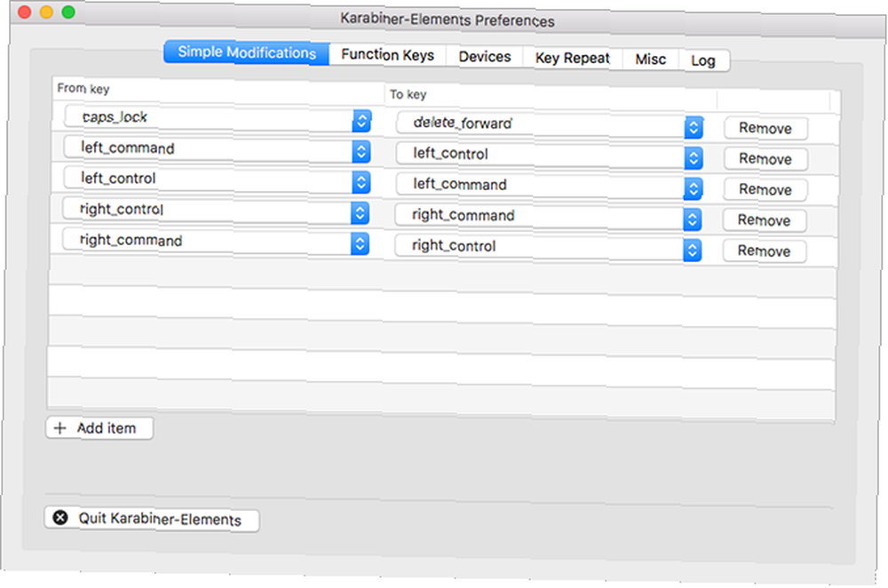The width and height of the screenshot is (888, 588).
Task: Open the left_control from-key dropdown
Action: [218, 180]
